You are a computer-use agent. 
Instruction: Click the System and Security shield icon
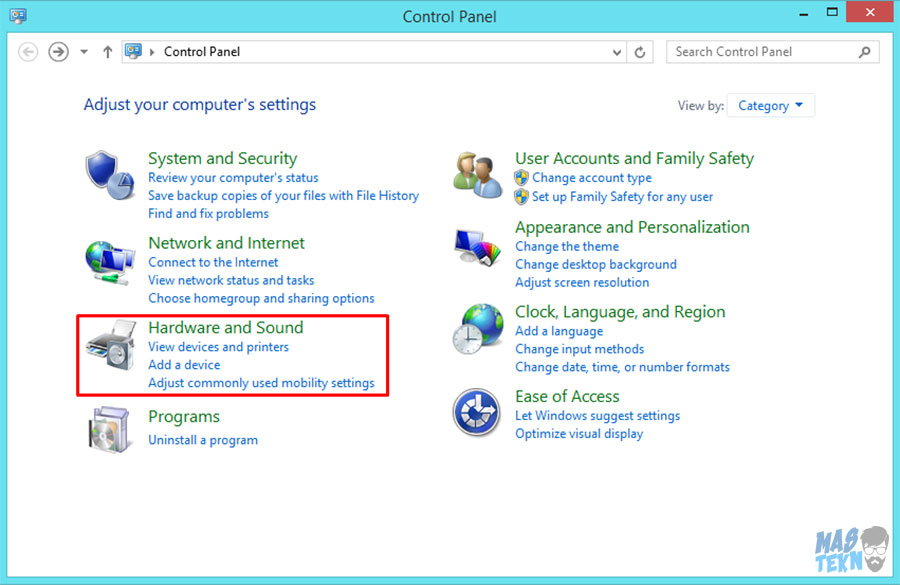109,175
